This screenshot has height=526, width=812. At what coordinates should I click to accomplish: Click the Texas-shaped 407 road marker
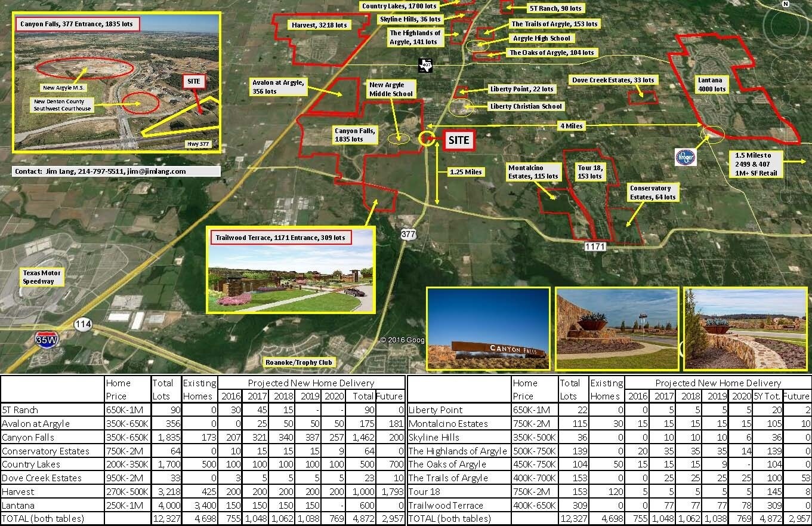point(425,64)
